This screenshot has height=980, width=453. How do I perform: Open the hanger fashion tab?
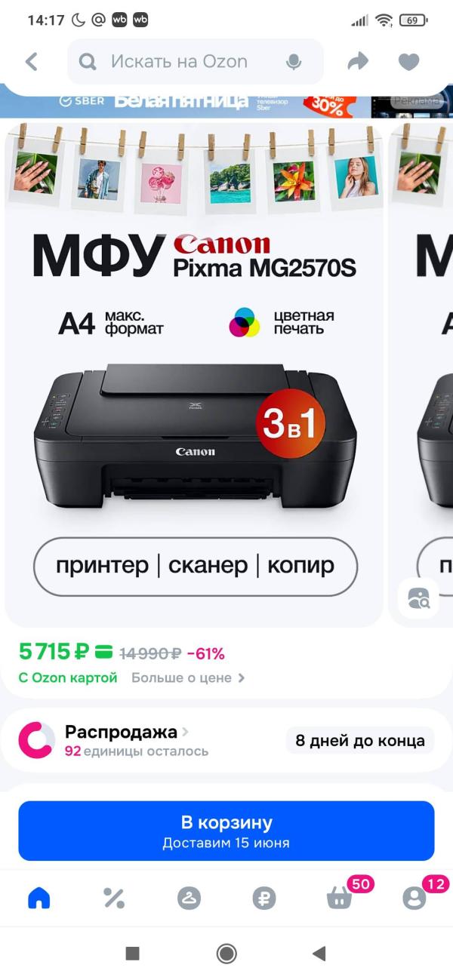click(x=189, y=898)
